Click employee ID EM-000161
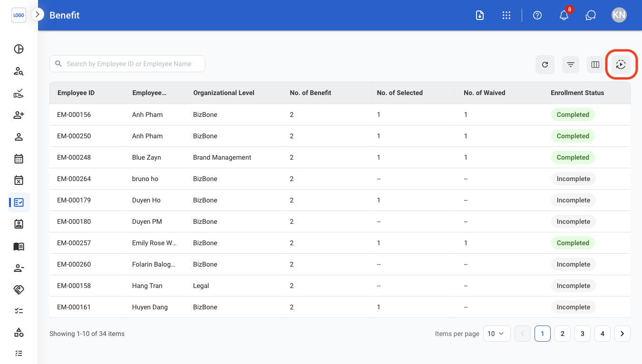This screenshot has width=642, height=364. click(74, 307)
